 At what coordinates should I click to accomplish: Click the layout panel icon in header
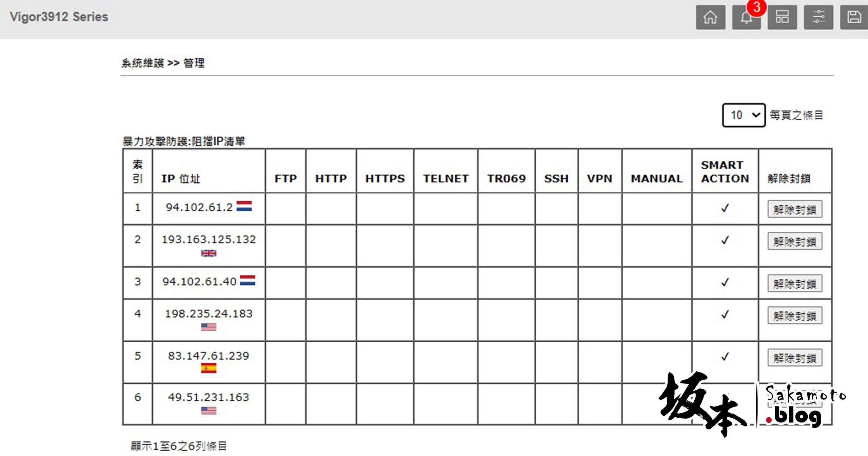tap(782, 17)
